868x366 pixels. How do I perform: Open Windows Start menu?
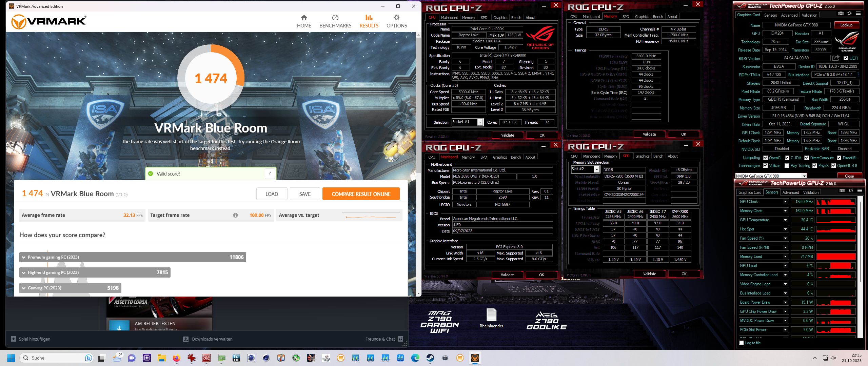pos(11,358)
